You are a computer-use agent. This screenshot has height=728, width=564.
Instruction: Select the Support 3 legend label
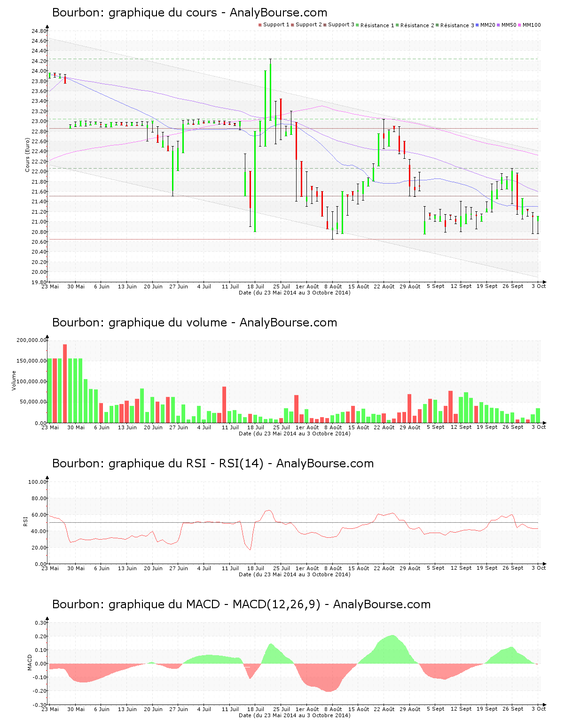(341, 25)
